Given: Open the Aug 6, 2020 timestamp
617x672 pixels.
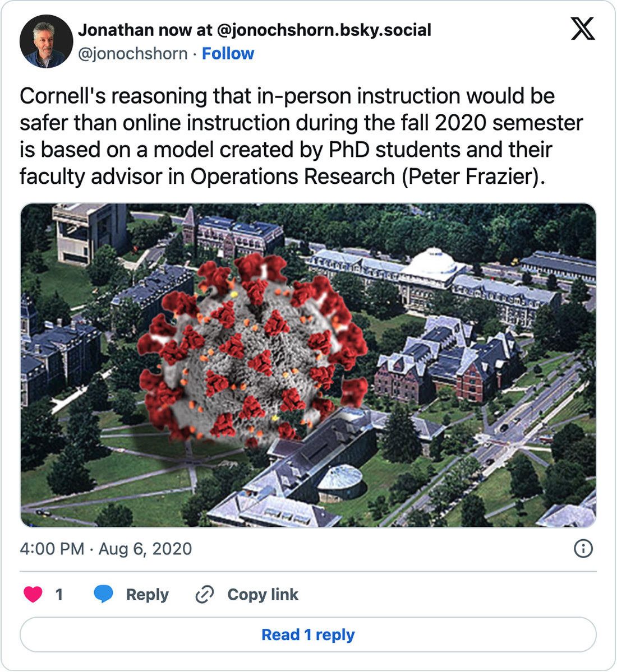Looking at the screenshot, I should pyautogui.click(x=145, y=549).
